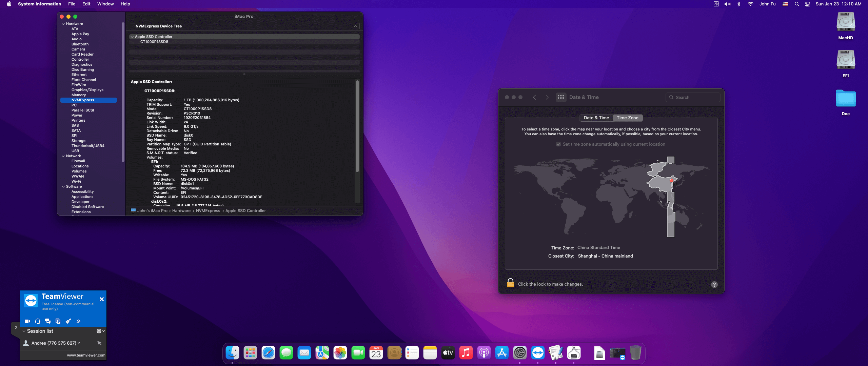Click the Search field in Date & Time

(x=693, y=97)
